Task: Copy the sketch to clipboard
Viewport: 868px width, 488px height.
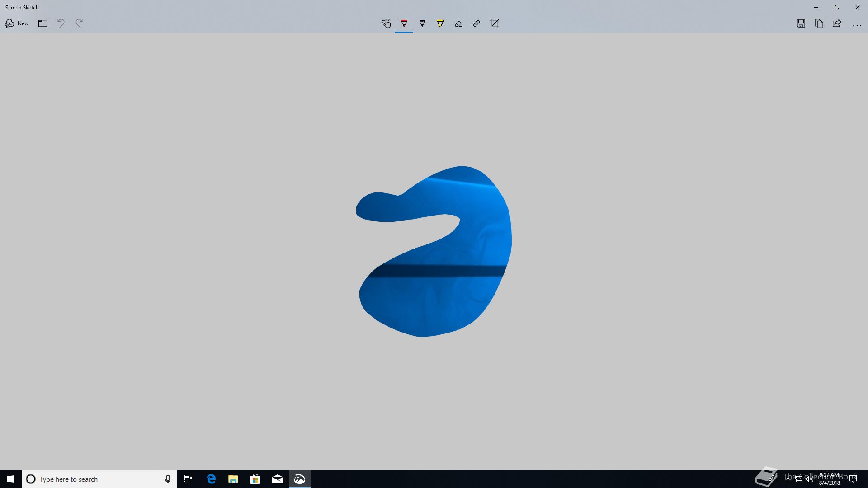Action: click(819, 23)
